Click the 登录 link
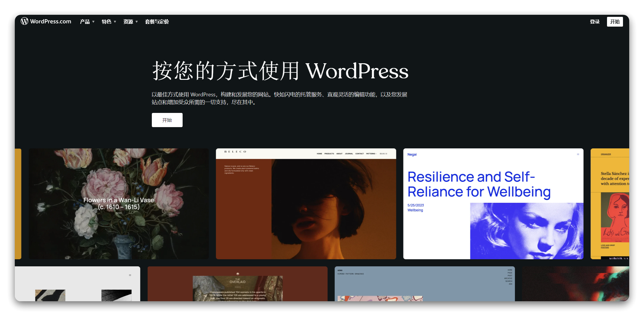644x316 pixels. click(595, 22)
